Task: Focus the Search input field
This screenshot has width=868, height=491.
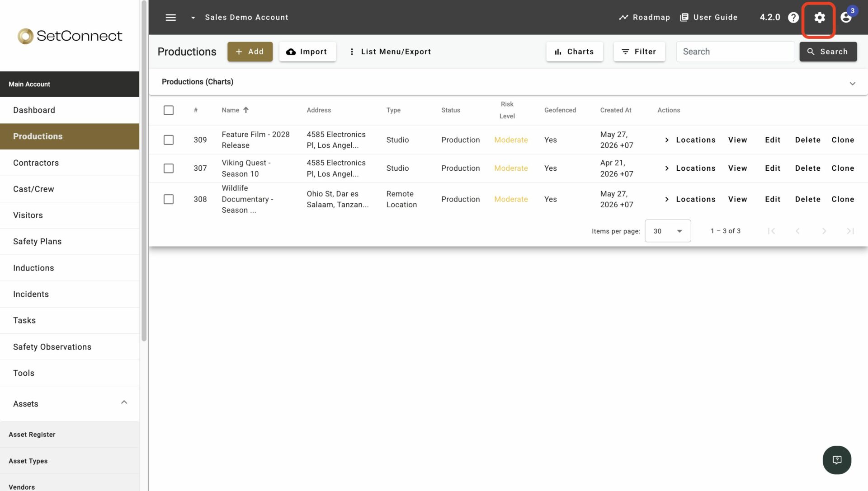Action: tap(735, 51)
